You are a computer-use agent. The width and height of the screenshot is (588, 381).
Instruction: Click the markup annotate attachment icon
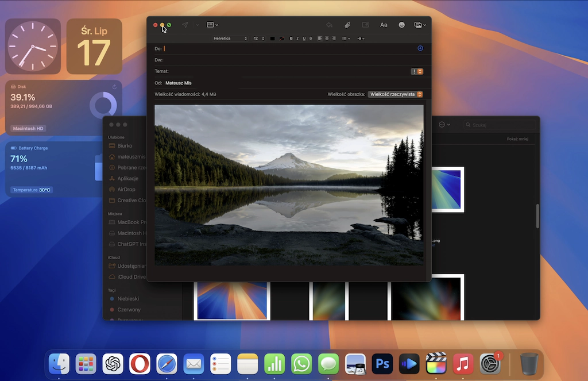coord(365,25)
